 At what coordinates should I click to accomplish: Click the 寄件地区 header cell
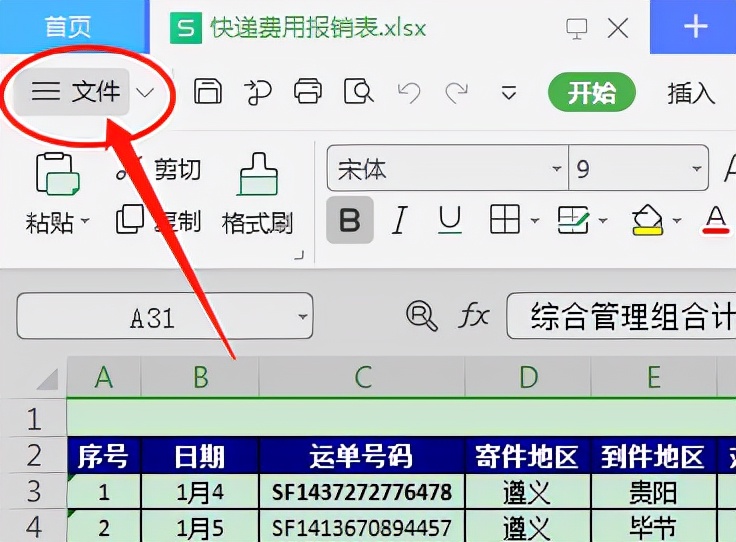click(528, 455)
